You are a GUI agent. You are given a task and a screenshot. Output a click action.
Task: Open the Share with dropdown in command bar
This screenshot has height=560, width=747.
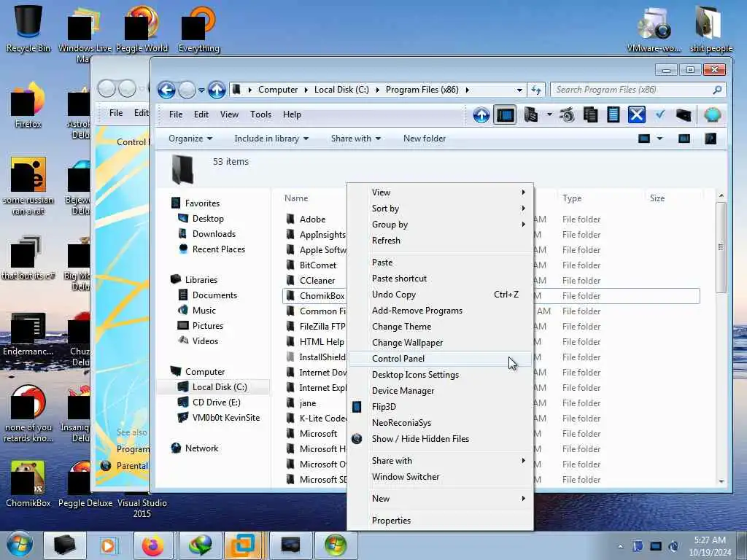click(356, 139)
